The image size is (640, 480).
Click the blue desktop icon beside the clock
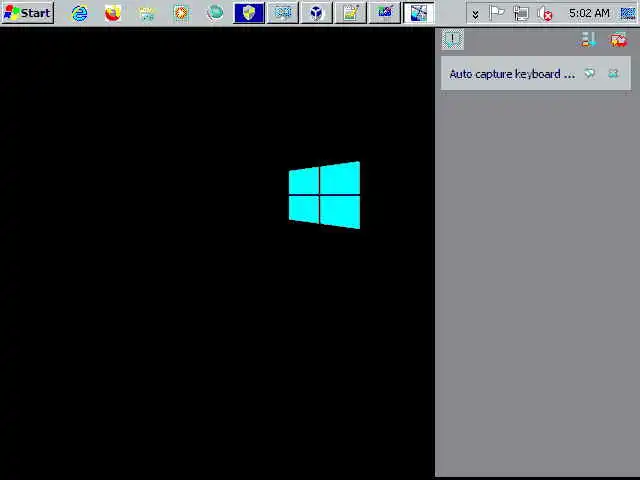click(628, 13)
